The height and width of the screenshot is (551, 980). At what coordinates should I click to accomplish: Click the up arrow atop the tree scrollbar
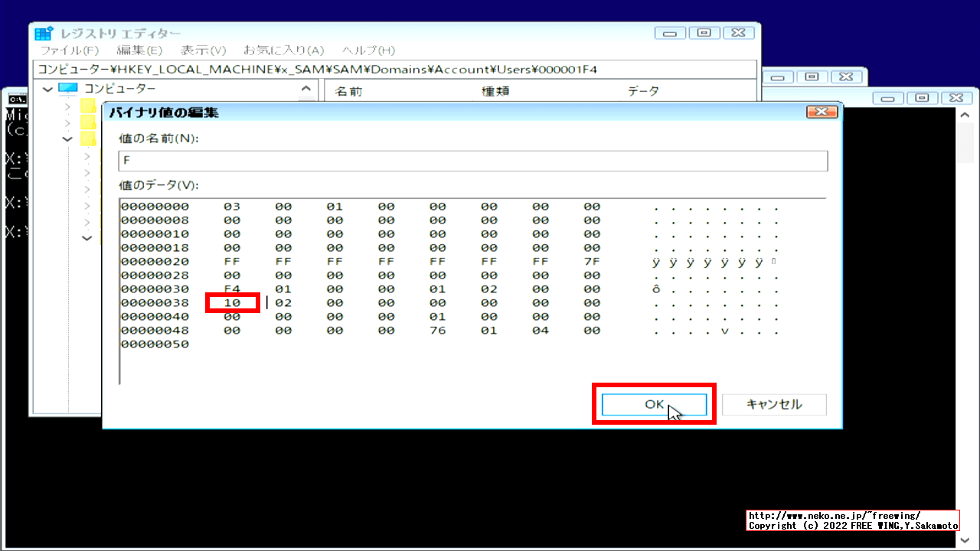tap(305, 89)
